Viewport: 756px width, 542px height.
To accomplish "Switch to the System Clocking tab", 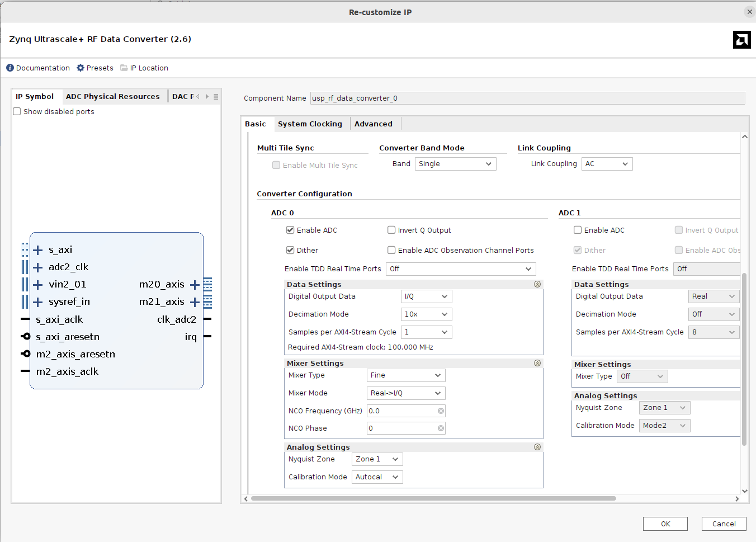I will (310, 124).
